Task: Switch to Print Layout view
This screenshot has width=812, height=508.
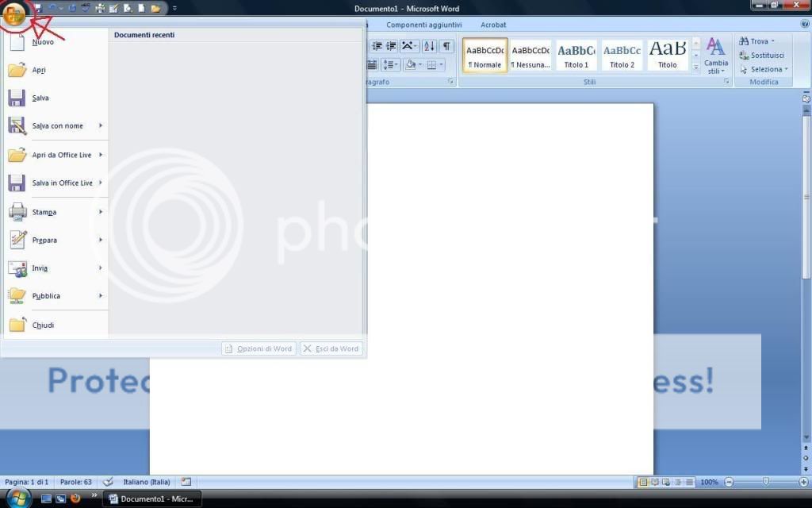Action: pos(643,482)
